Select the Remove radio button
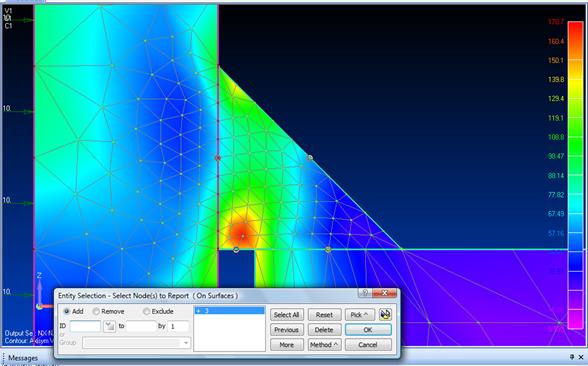588x366 pixels. coord(96,311)
